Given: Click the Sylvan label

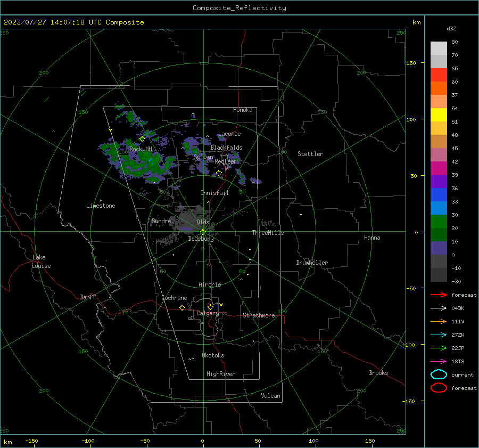Looking at the screenshot, I should click(x=203, y=157).
